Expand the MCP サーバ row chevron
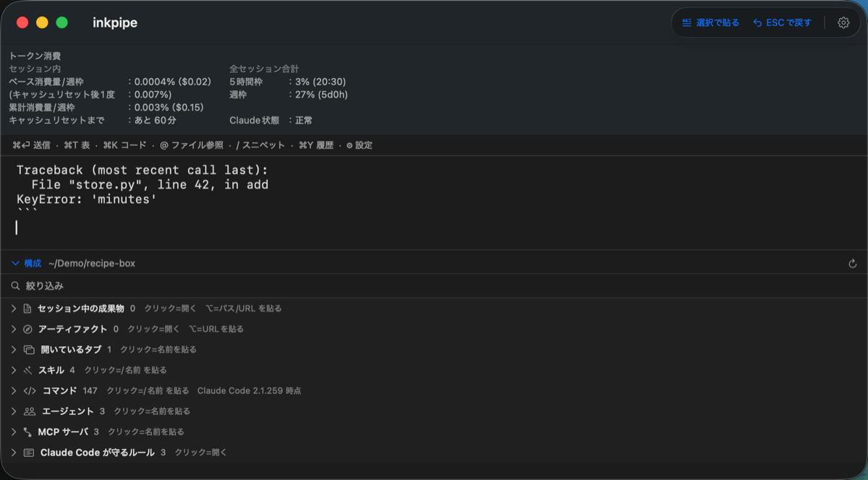The image size is (868, 480). (14, 432)
